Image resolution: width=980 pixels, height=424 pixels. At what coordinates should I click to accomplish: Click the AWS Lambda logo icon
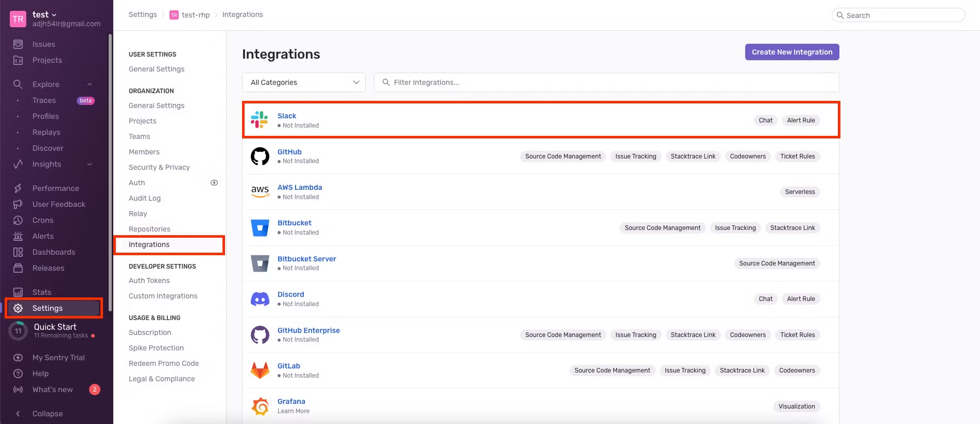click(260, 191)
